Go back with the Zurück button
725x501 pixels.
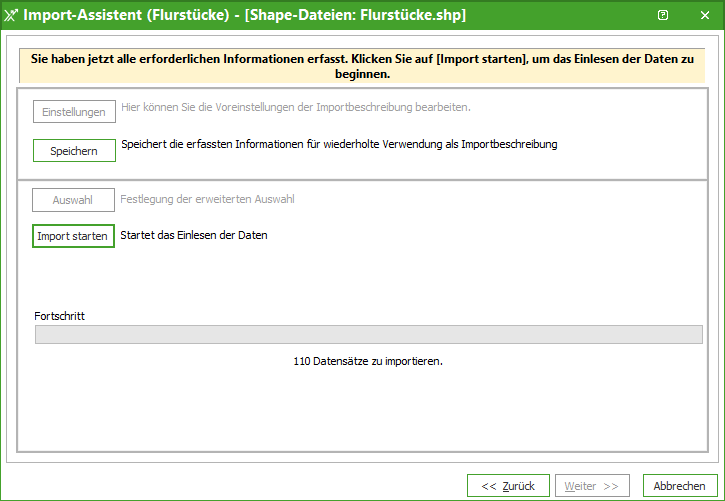coord(508,486)
